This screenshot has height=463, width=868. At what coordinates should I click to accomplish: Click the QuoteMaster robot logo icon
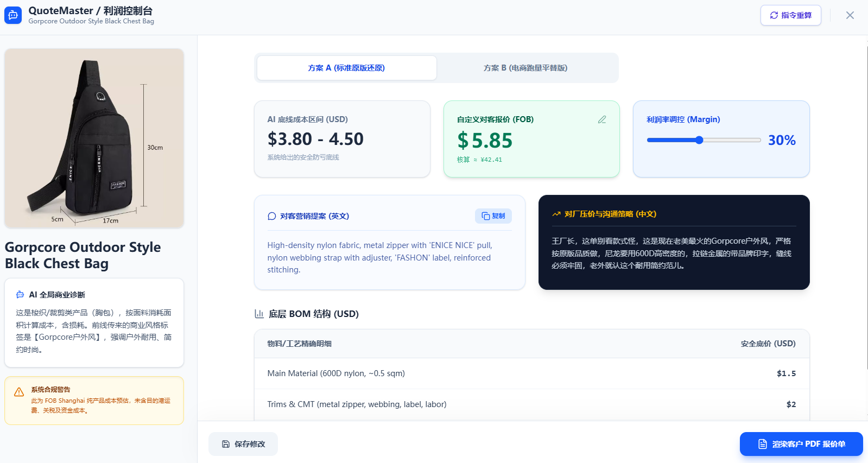pos(13,15)
